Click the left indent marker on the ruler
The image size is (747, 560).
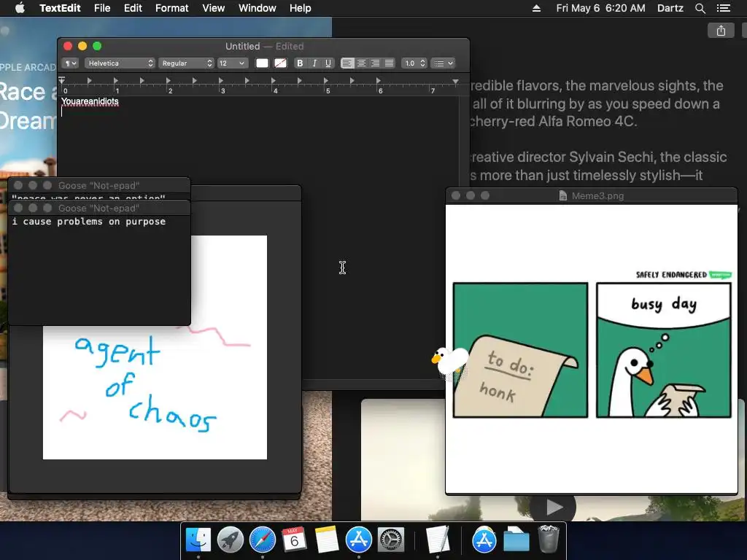[62, 80]
